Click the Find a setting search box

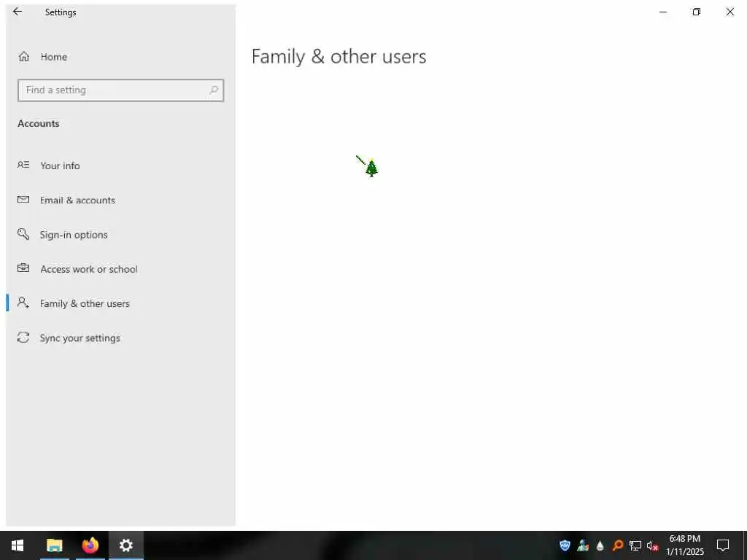coord(120,90)
